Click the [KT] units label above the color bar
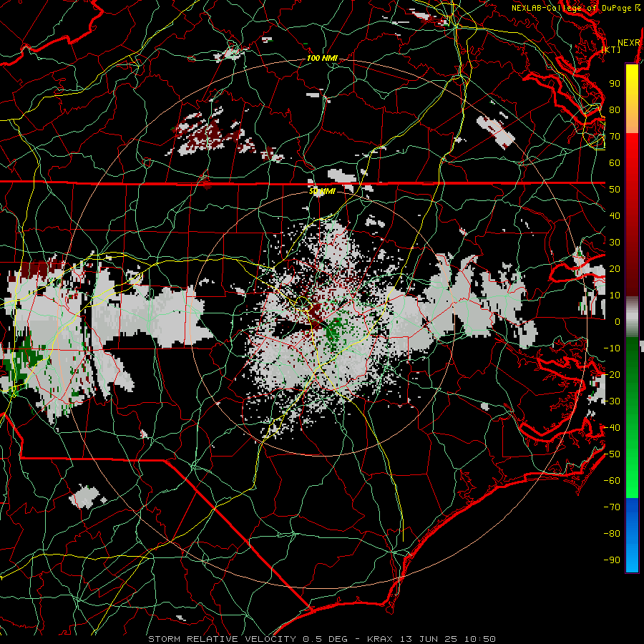The width and height of the screenshot is (644, 644). (x=611, y=49)
